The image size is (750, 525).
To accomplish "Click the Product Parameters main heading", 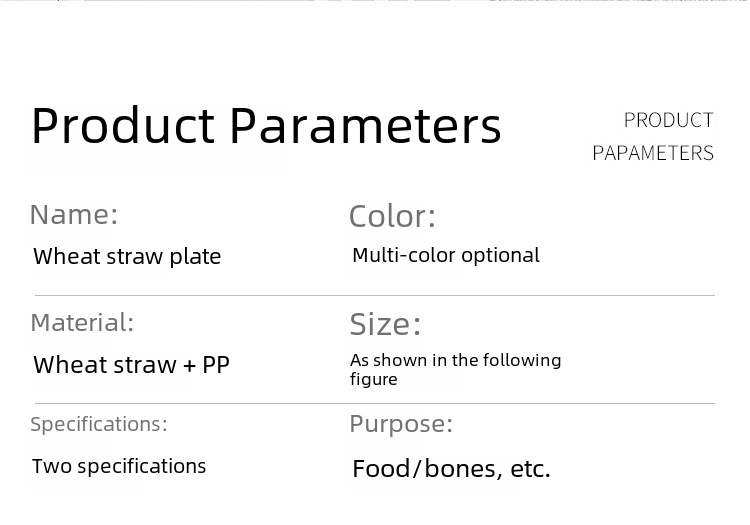I will point(266,125).
